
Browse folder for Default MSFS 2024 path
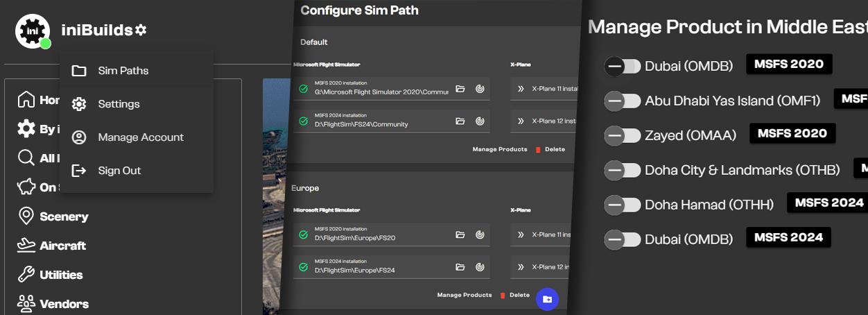click(x=460, y=121)
